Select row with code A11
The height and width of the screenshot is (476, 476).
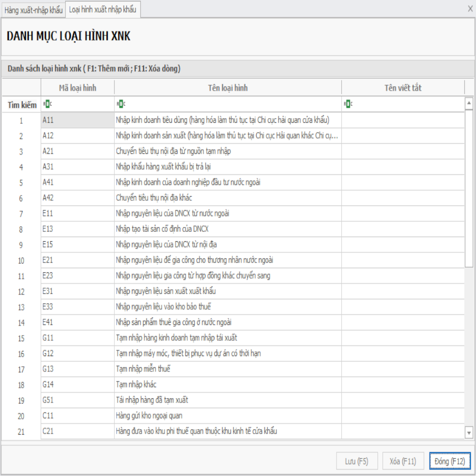[x=77, y=120]
